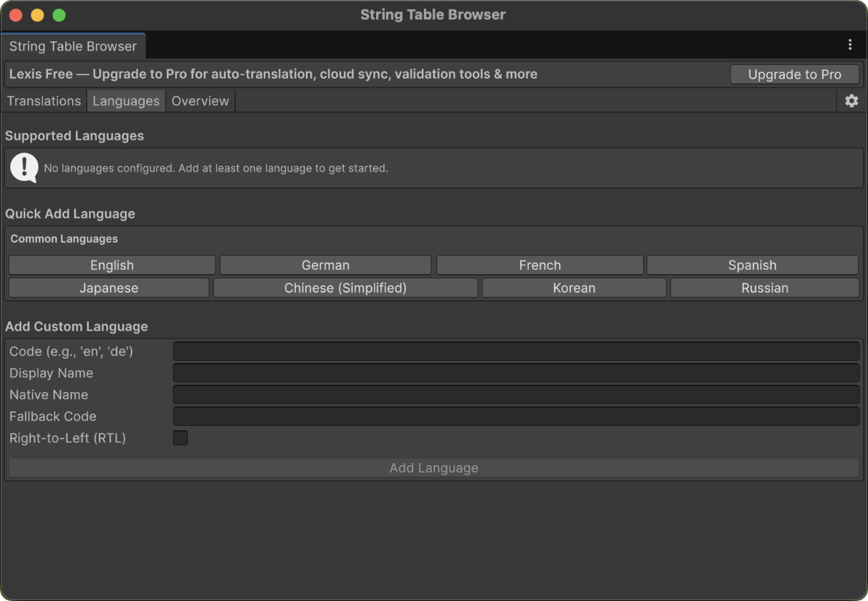Quick add Spanish language
This screenshot has width=868, height=601.
pyautogui.click(x=752, y=265)
